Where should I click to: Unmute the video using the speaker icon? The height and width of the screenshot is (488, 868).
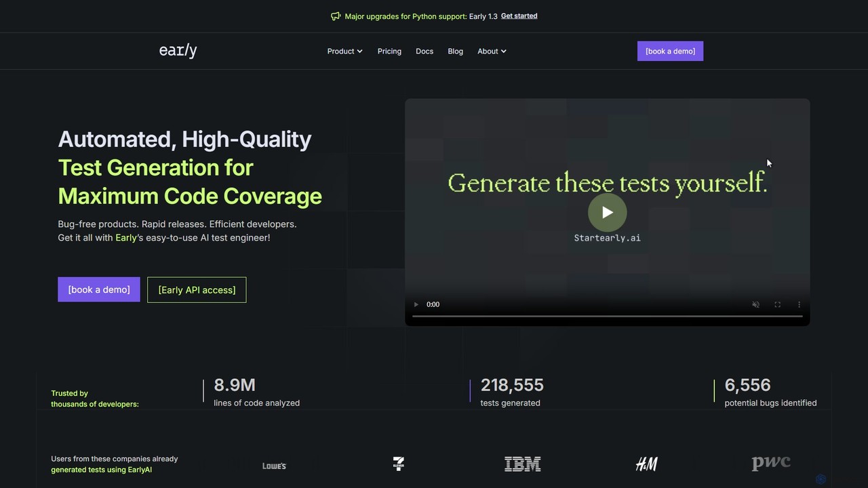[x=755, y=304]
